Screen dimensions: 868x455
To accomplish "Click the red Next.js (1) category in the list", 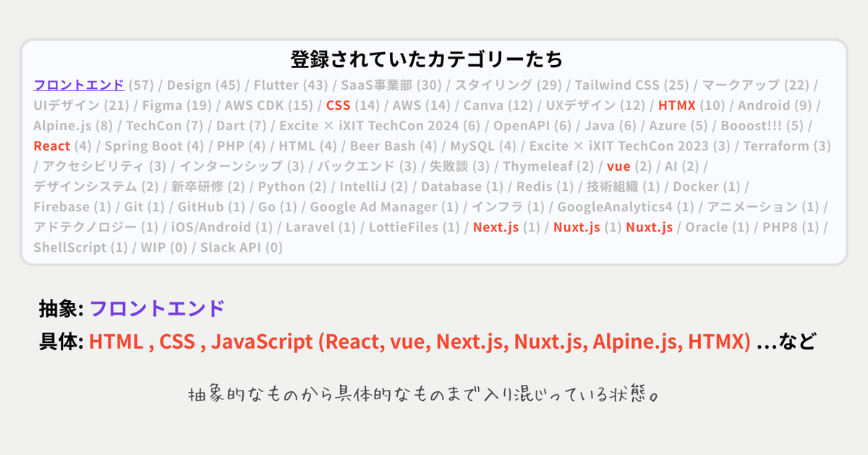I will (x=506, y=227).
